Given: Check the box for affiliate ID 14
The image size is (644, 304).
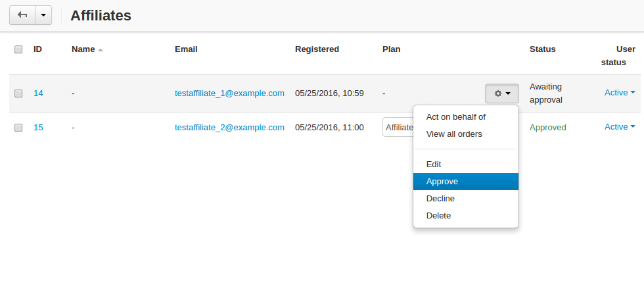Looking at the screenshot, I should [x=18, y=93].
